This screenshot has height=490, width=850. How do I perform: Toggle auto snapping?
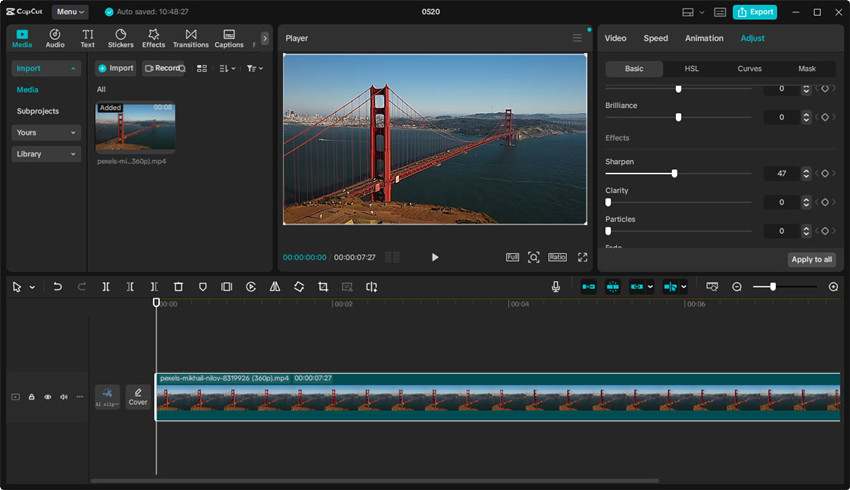pyautogui.click(x=613, y=287)
